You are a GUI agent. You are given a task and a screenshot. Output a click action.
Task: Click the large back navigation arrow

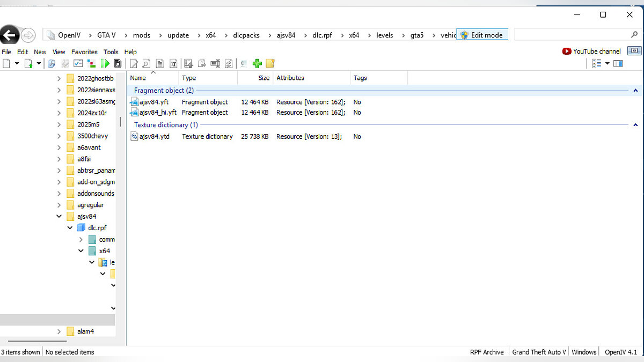[9, 35]
